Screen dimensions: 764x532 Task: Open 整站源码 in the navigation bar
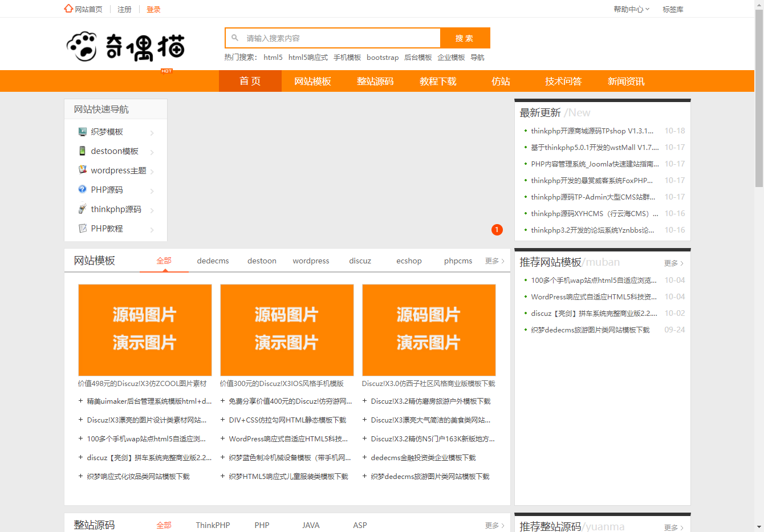[x=376, y=81]
